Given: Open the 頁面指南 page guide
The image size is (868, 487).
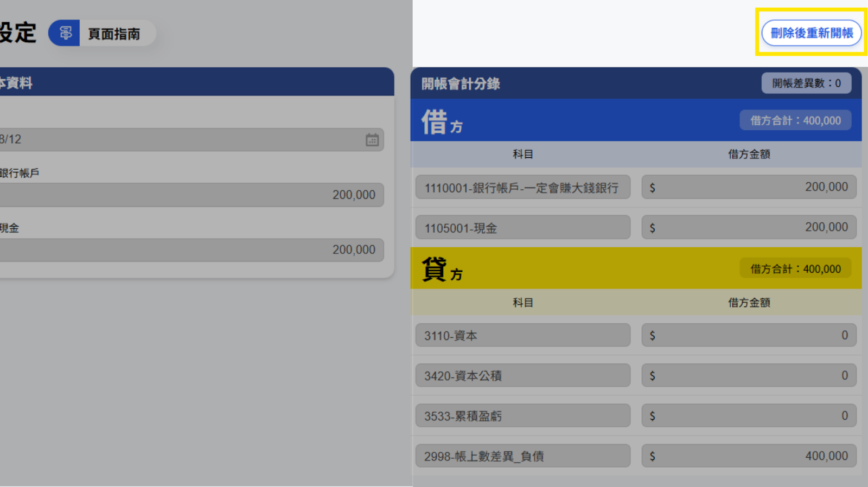Looking at the screenshot, I should [x=114, y=34].
